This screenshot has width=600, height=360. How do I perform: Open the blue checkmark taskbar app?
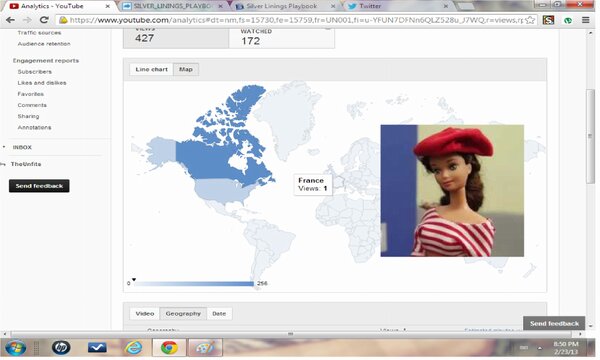[x=97, y=347]
